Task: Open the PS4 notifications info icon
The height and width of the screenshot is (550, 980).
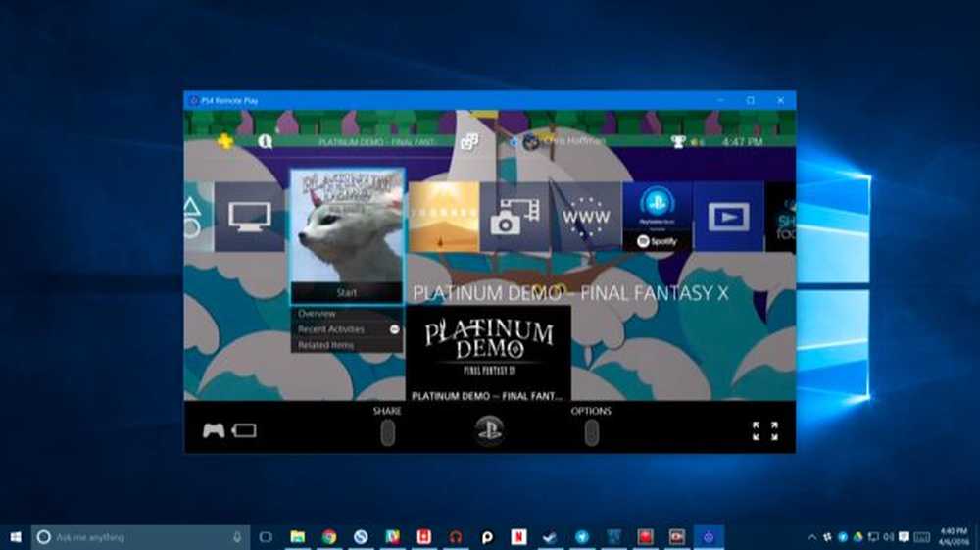Action: [x=265, y=142]
